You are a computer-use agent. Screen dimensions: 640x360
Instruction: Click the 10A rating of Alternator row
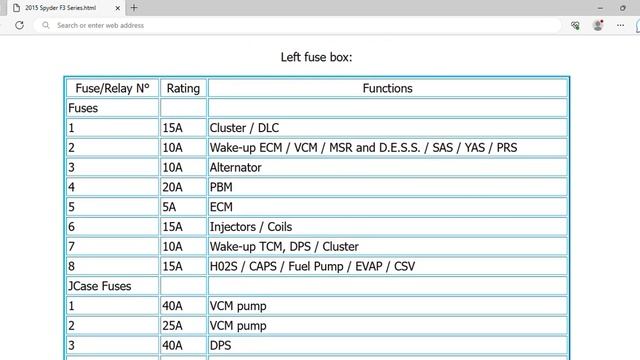click(x=183, y=167)
